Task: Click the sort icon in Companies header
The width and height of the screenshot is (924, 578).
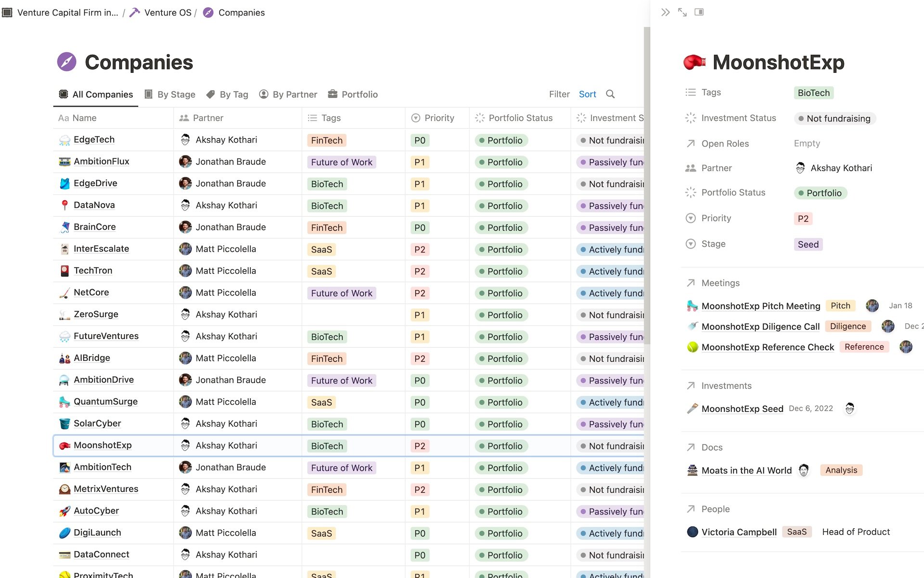Action: coord(588,94)
